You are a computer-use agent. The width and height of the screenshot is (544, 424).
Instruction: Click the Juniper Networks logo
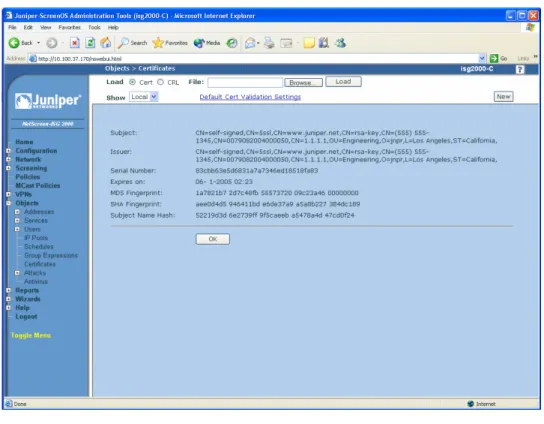click(48, 101)
